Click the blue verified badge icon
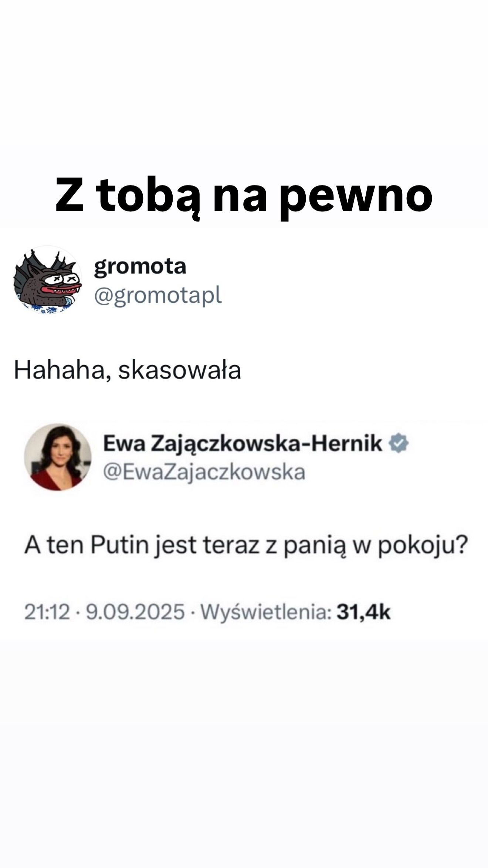Screen dimensions: 488x868 coord(398,443)
